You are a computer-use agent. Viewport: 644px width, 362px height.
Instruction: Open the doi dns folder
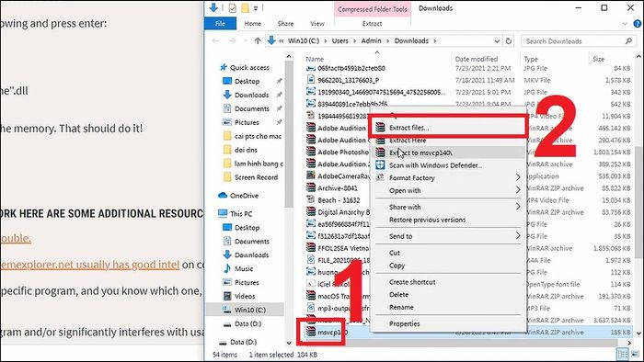[x=246, y=150]
